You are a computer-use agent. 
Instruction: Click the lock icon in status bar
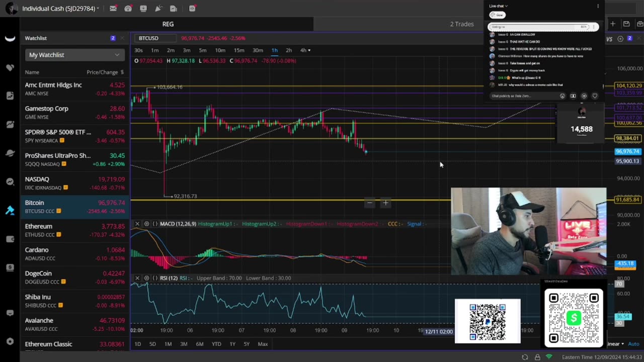[537, 357]
